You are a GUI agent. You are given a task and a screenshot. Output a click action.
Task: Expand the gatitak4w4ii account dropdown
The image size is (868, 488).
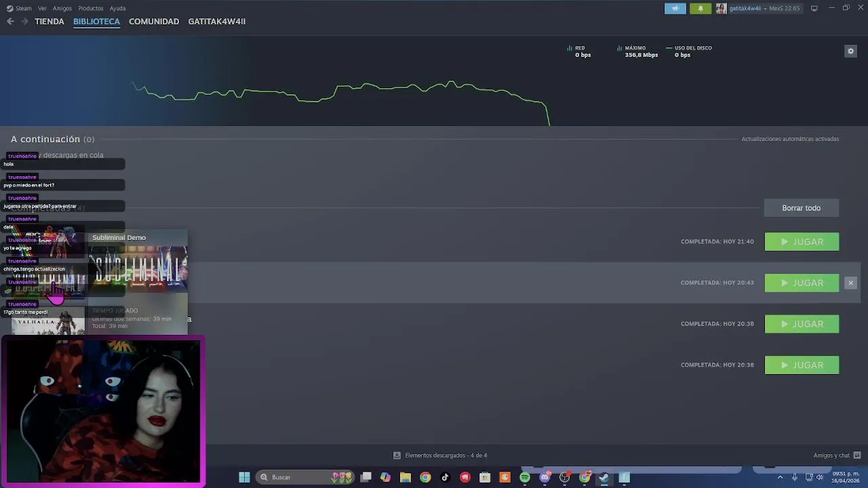pos(764,8)
